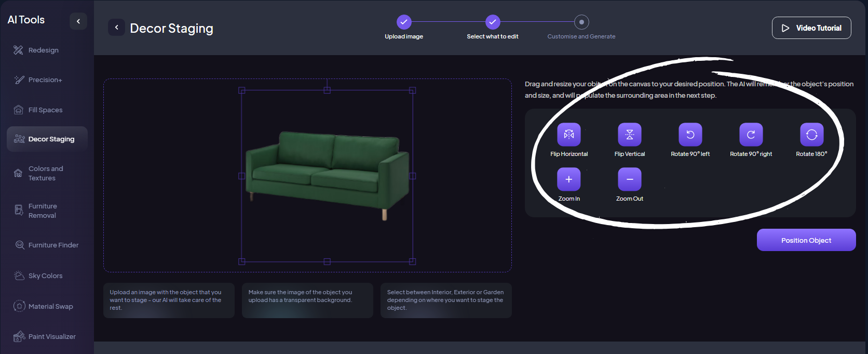Open the Furniture Finder tool
The height and width of the screenshot is (354, 868).
(53, 245)
